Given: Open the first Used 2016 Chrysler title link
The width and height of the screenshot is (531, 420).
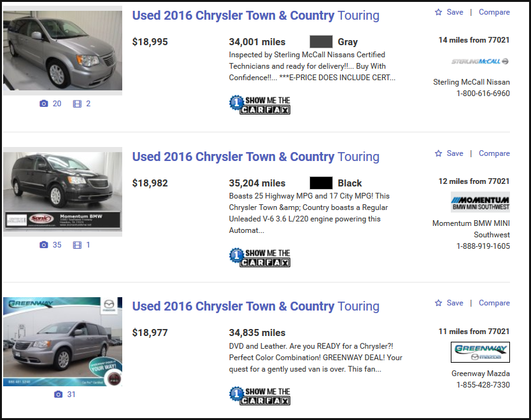Looking at the screenshot, I should 256,15.
